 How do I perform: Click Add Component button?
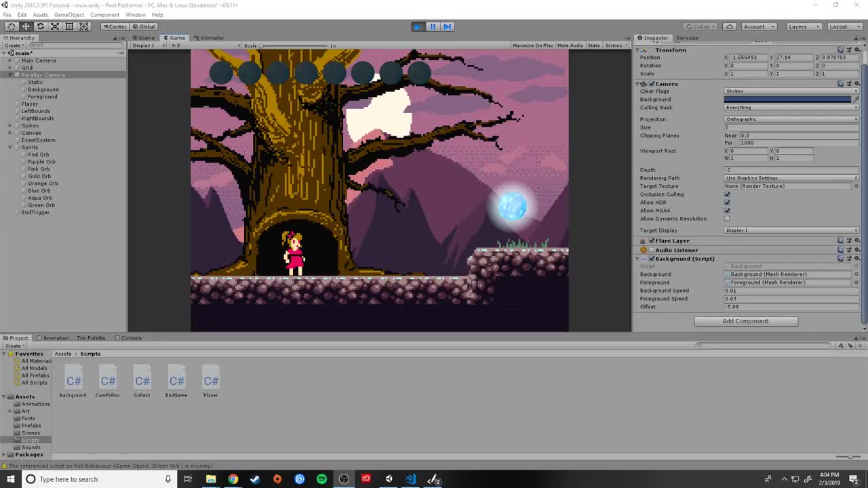click(746, 321)
